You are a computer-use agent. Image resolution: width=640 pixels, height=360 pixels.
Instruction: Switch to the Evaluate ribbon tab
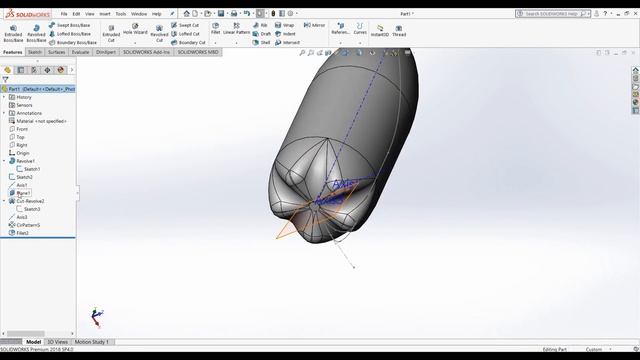pyautogui.click(x=80, y=52)
